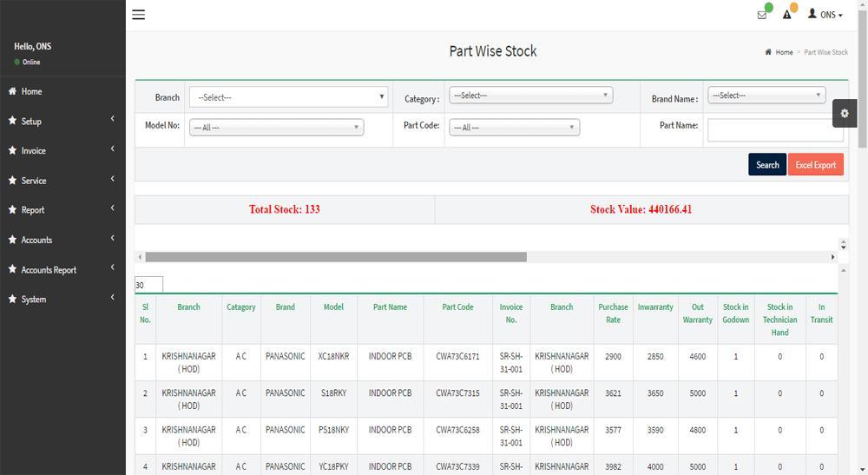Click the Search button
This screenshot has width=868, height=475.
[x=767, y=165]
